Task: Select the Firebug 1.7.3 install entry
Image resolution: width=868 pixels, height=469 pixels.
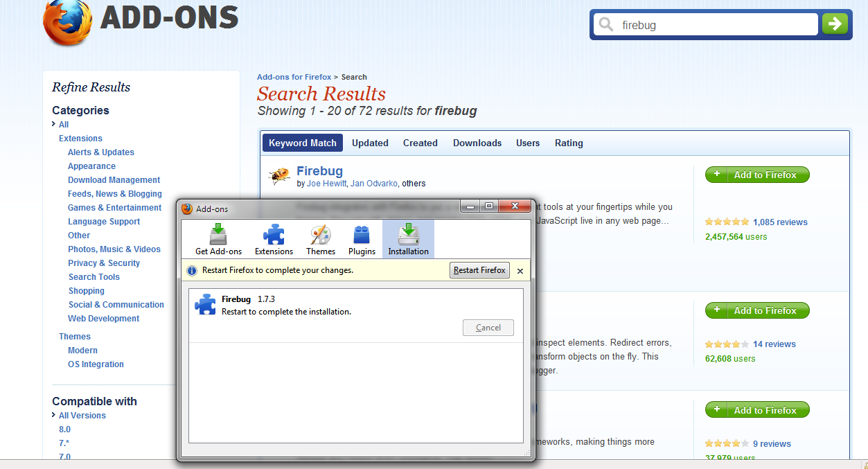Action: (x=356, y=315)
